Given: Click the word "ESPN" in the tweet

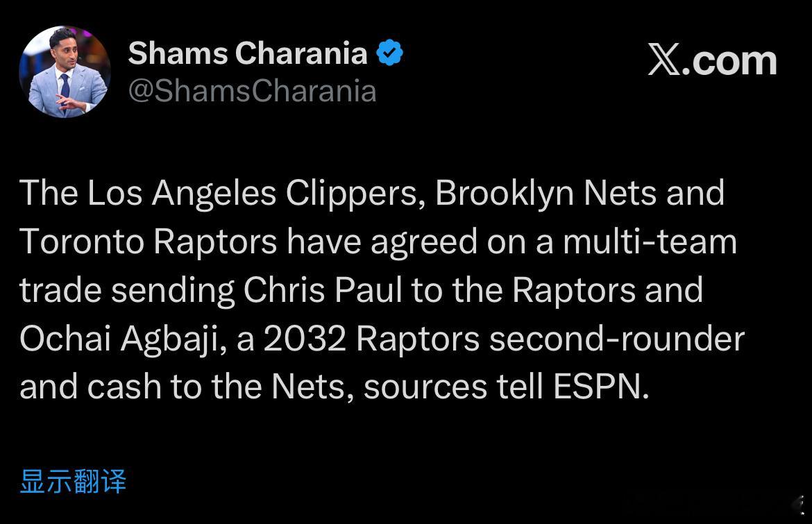Looking at the screenshot, I should [600, 387].
